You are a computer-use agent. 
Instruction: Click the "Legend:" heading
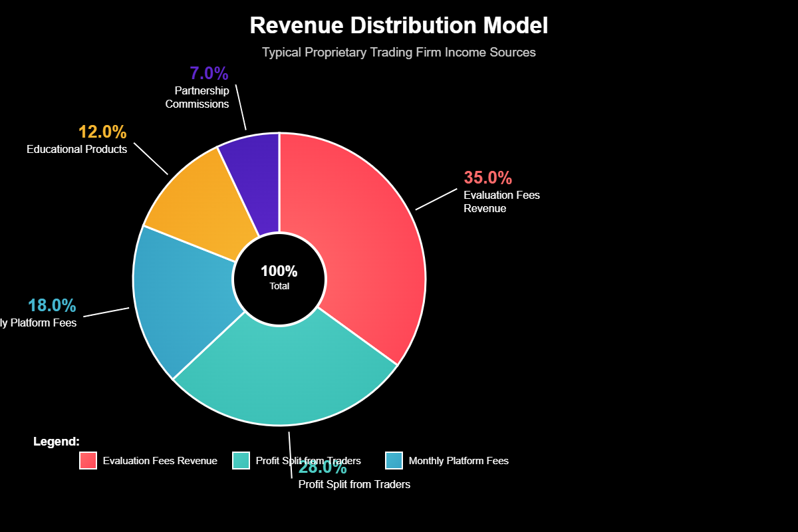tap(57, 442)
